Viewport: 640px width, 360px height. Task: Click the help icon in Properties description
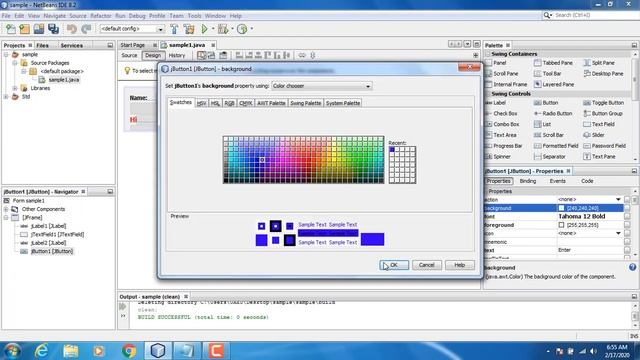[x=632, y=267]
